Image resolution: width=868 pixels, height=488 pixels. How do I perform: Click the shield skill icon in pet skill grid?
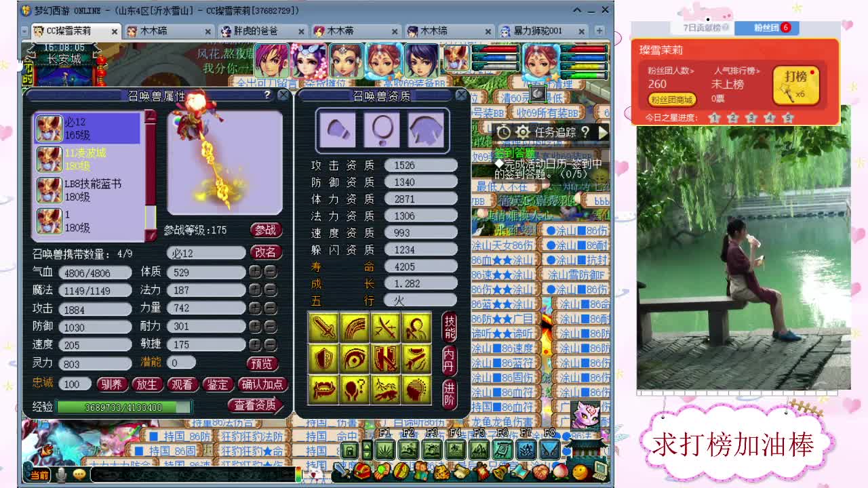tap(323, 359)
